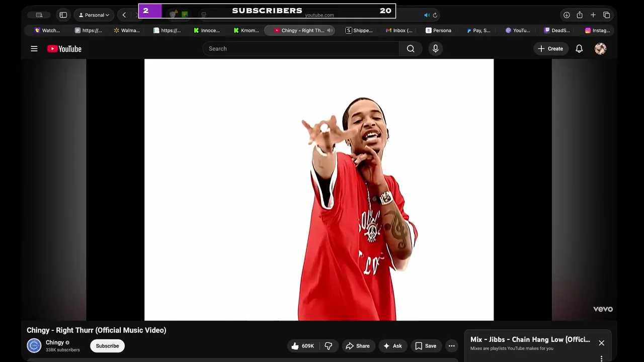The width and height of the screenshot is (644, 362).
Task: Click the Create button
Action: (550, 49)
